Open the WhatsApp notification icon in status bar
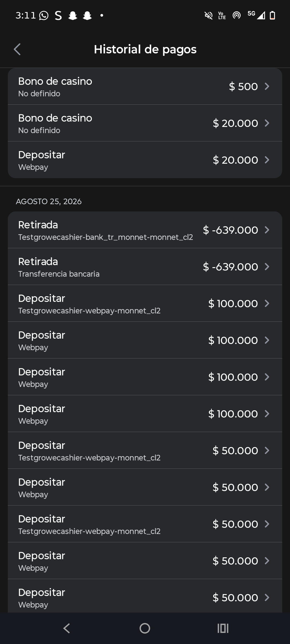 pos(44,16)
